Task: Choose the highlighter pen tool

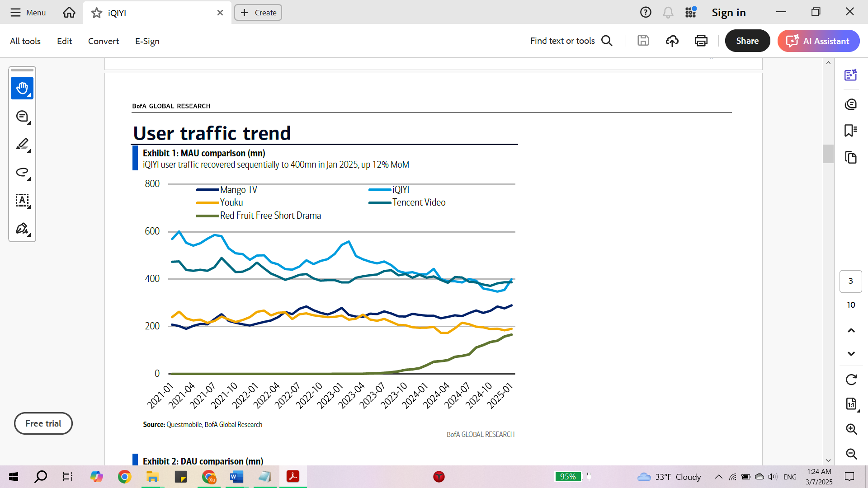Action: coord(22,145)
